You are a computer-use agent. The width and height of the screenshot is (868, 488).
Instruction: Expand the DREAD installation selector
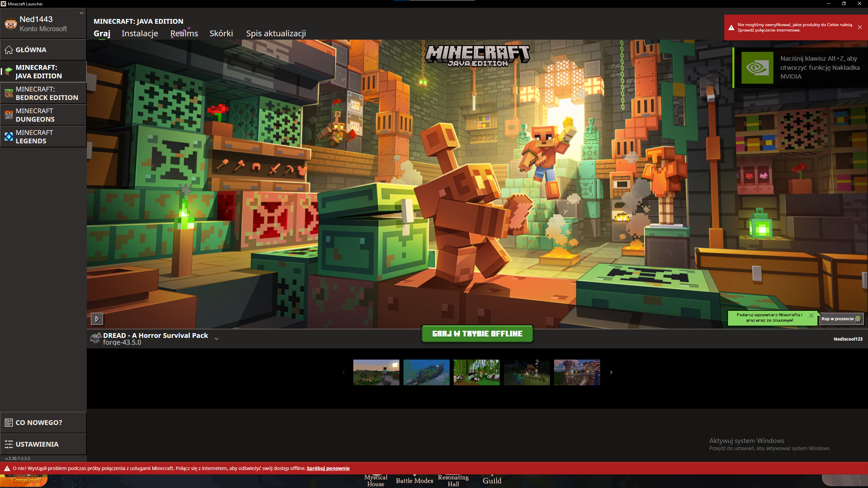point(216,339)
